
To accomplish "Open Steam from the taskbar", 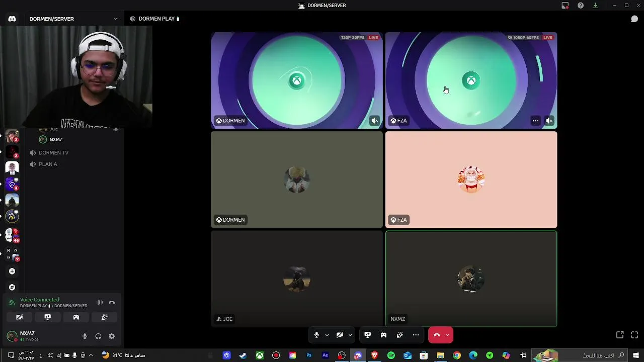I will pos(243,355).
